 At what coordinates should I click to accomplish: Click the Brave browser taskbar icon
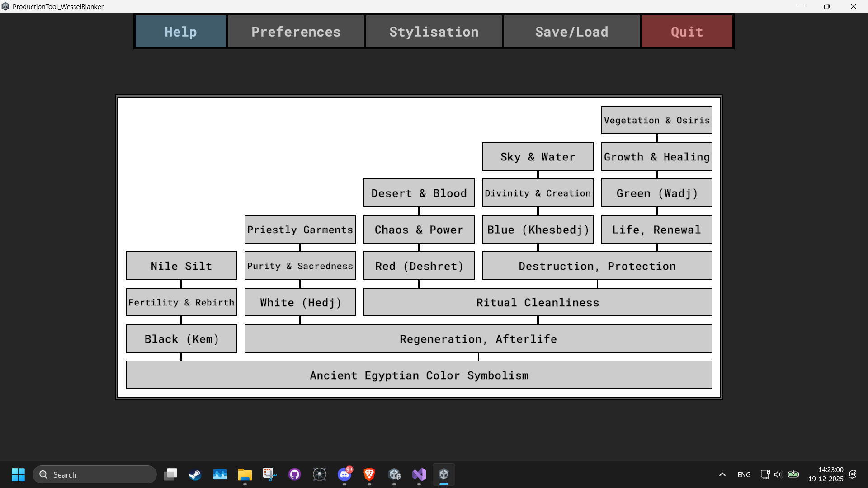coord(369,474)
